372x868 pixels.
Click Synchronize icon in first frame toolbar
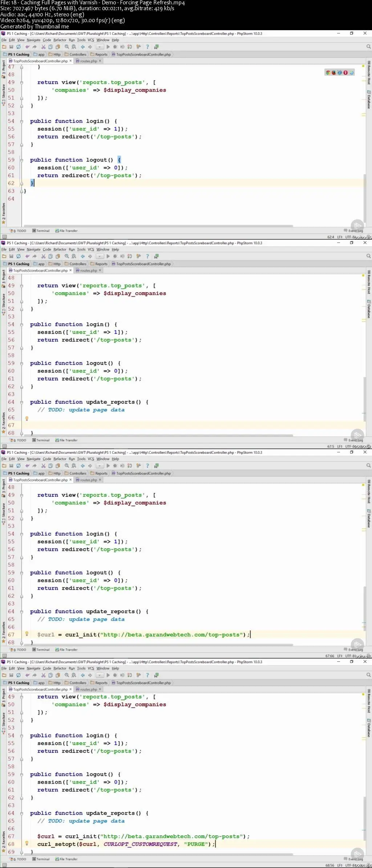[19, 47]
